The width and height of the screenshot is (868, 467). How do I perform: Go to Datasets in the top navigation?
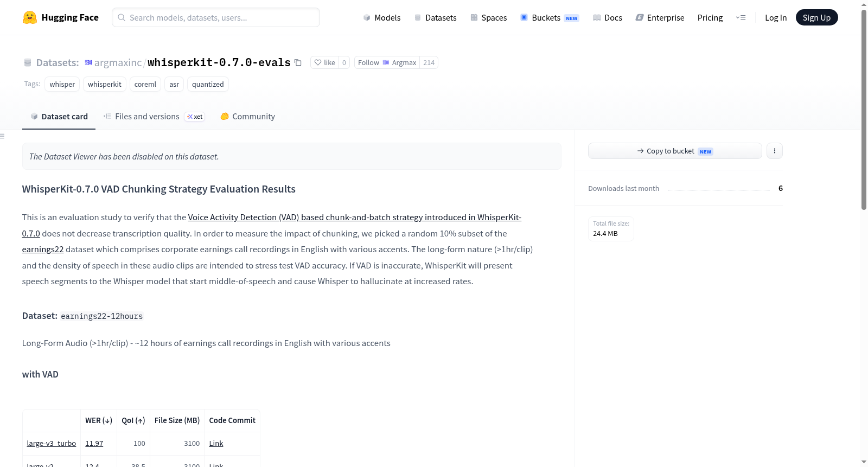pos(436,17)
